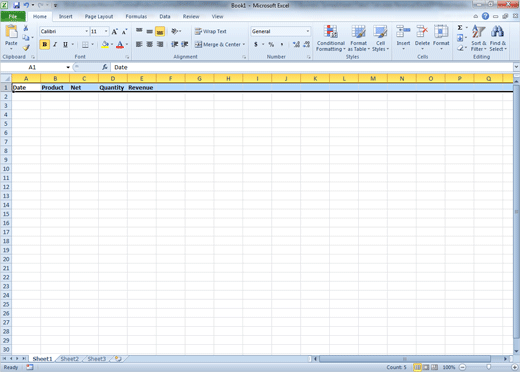Apply Accounting dollar format
The height and width of the screenshot is (372, 520).
point(256,44)
